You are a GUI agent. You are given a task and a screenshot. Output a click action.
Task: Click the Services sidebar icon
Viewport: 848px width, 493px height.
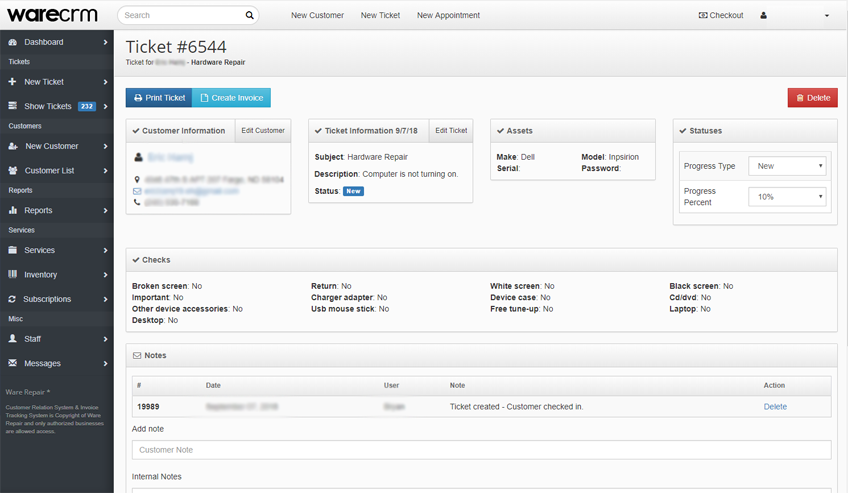click(x=12, y=250)
